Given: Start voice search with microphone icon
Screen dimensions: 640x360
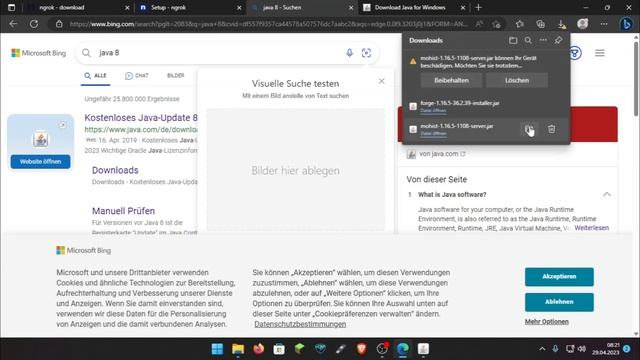Looking at the screenshot, I should click(349, 53).
